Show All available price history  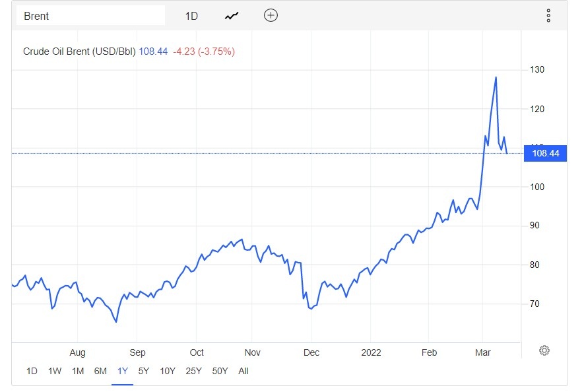243,371
